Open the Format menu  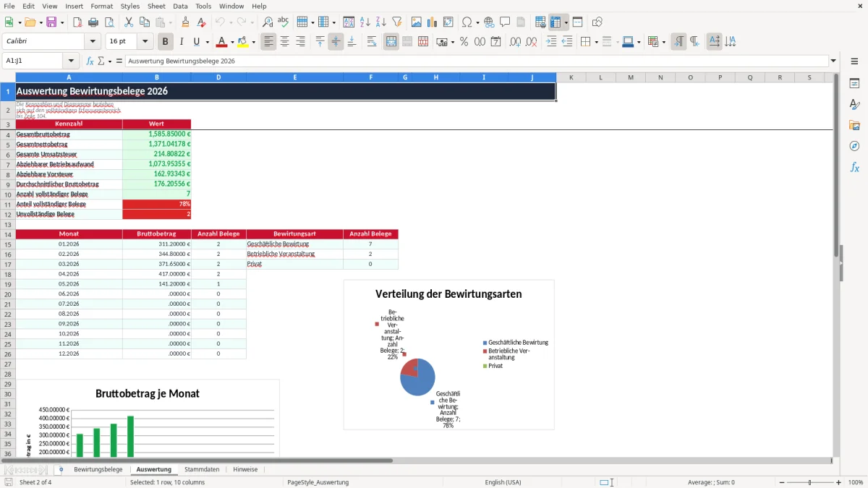coord(101,6)
